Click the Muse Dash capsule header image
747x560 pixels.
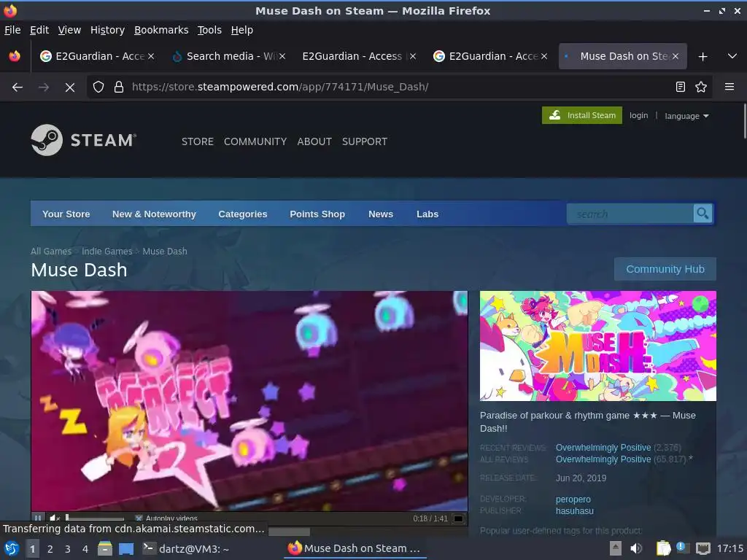coord(598,346)
